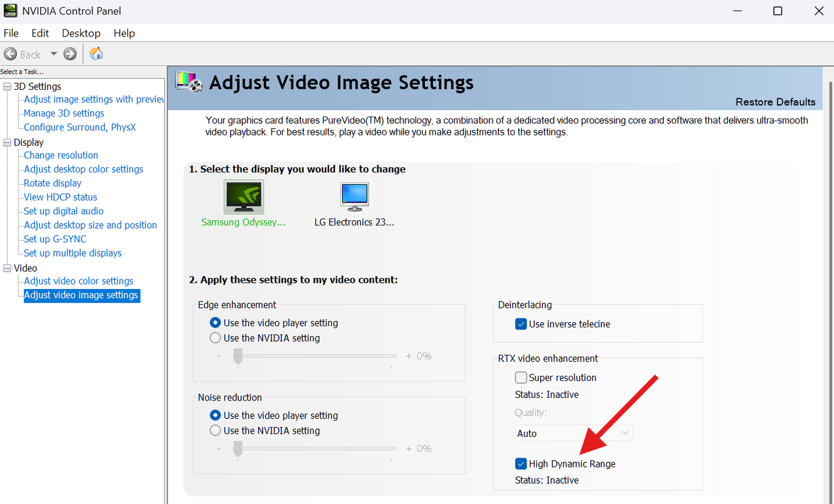Click the Back arrow icon
Screen dimensions: 834x504
click(x=10, y=54)
